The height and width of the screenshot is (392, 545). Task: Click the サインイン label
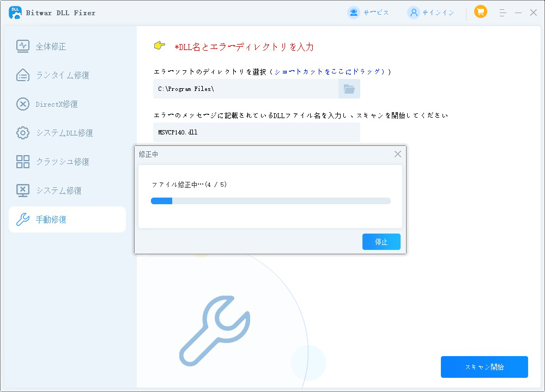(x=438, y=13)
